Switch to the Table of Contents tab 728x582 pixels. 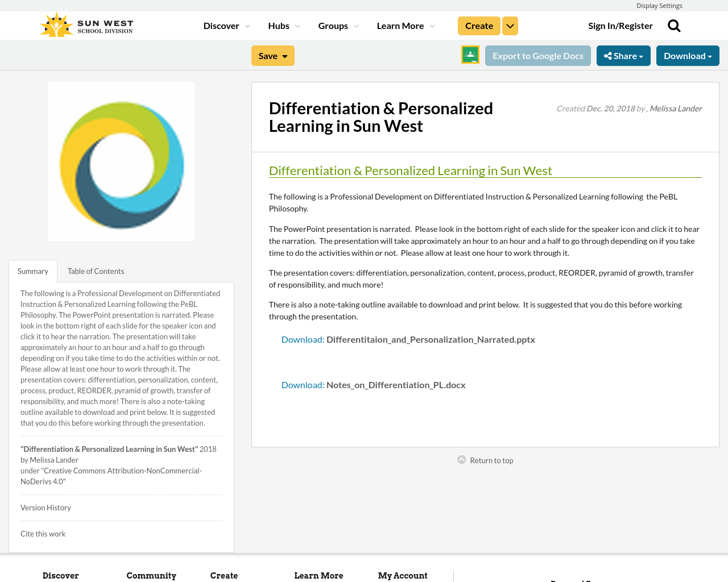coord(95,271)
